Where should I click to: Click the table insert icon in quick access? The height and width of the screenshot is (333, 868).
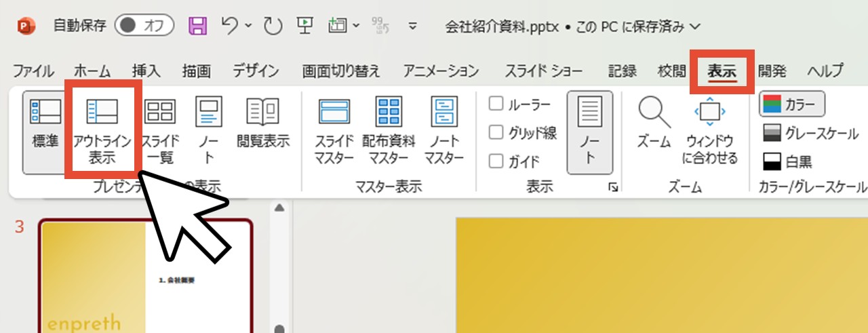tap(337, 26)
